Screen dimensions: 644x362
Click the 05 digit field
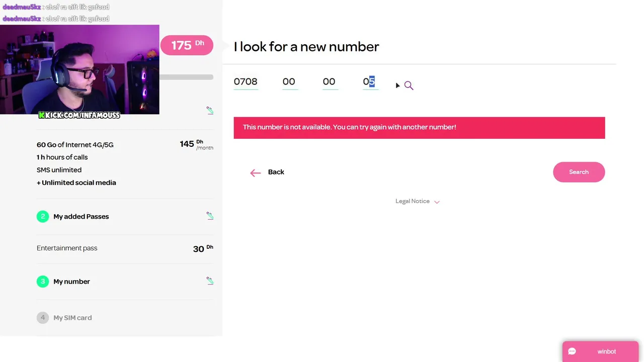[x=369, y=81]
